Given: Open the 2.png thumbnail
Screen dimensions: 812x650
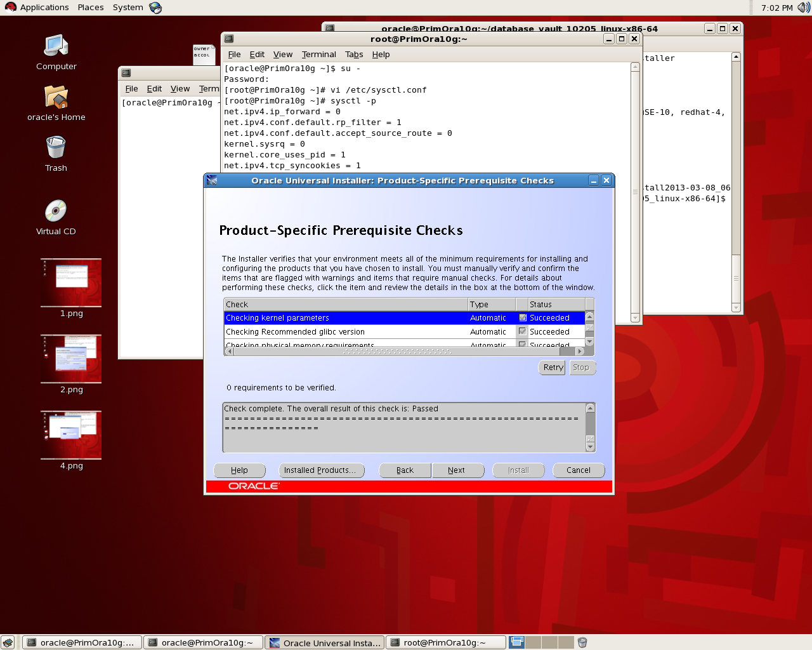Looking at the screenshot, I should [71, 359].
